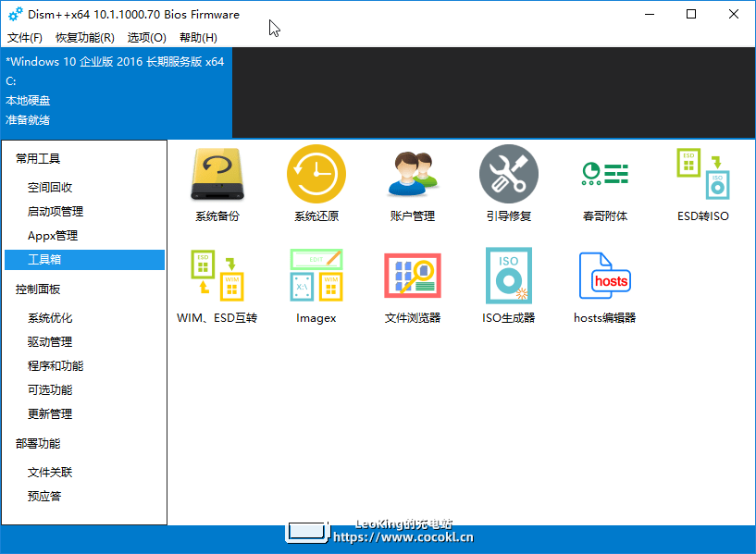Screen dimensions: 756x554
Task: Select the 工具箱 toolbox entry
Action: (x=84, y=260)
